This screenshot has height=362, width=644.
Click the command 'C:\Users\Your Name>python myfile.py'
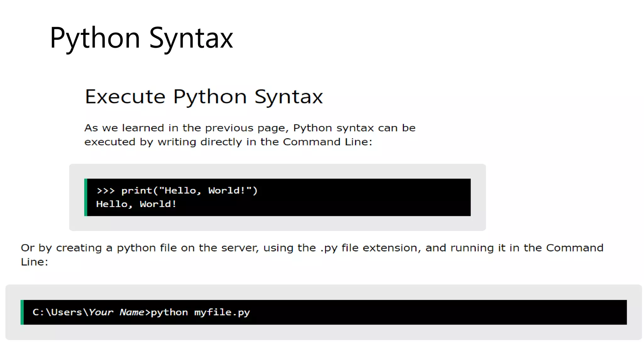pyautogui.click(x=141, y=312)
